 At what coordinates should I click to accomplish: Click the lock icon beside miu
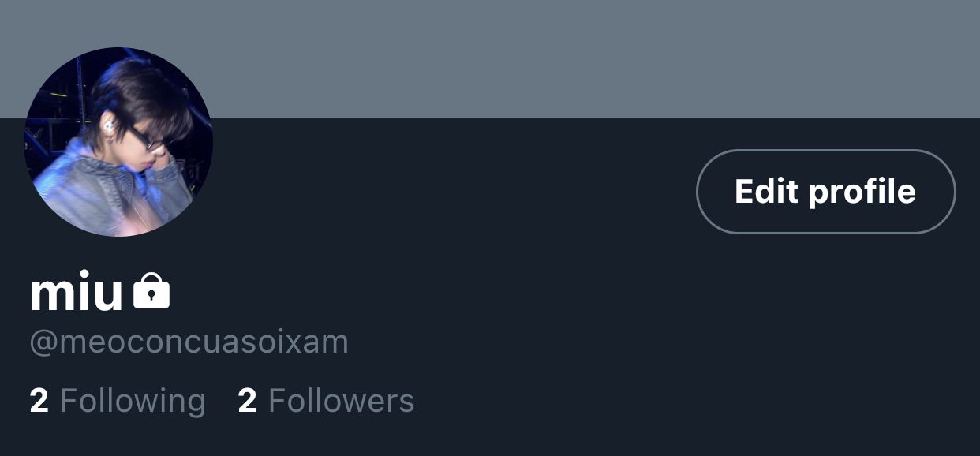tap(151, 291)
